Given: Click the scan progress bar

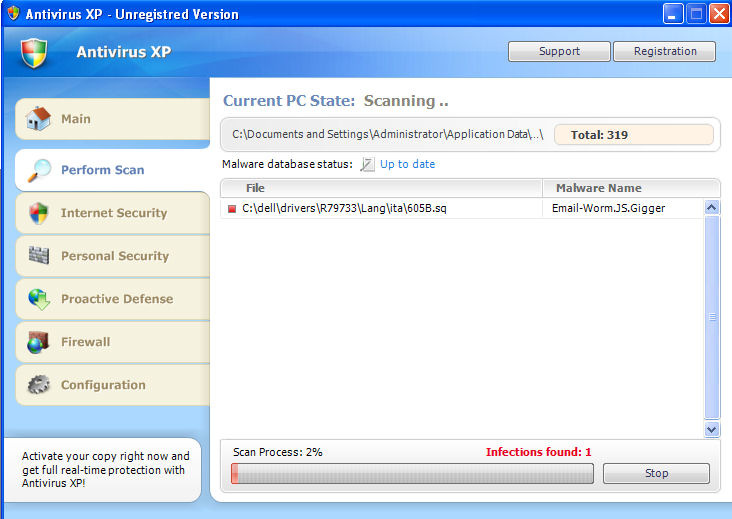Looking at the screenshot, I should click(x=412, y=473).
